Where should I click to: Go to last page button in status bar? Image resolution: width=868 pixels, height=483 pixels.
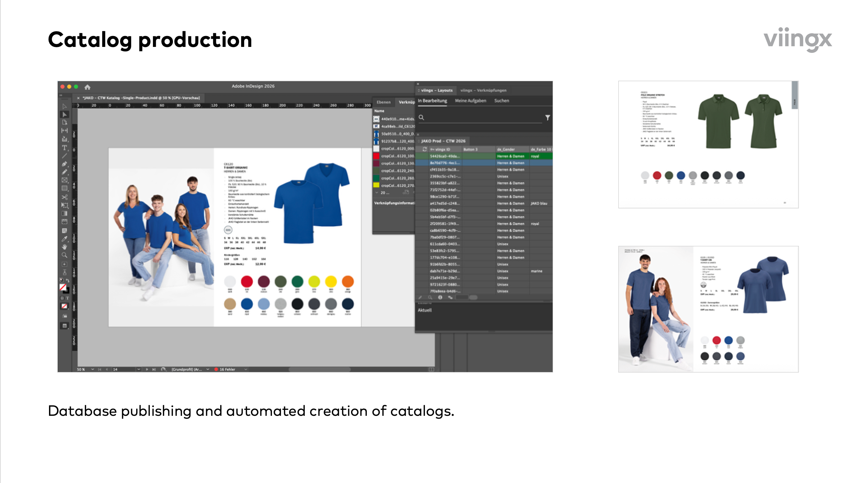pos(154,369)
